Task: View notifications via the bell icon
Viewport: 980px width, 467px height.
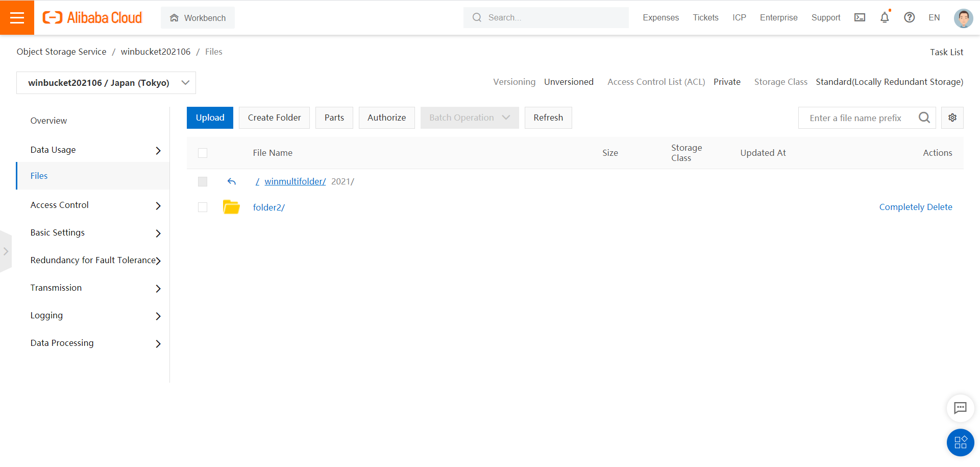Action: pos(885,17)
